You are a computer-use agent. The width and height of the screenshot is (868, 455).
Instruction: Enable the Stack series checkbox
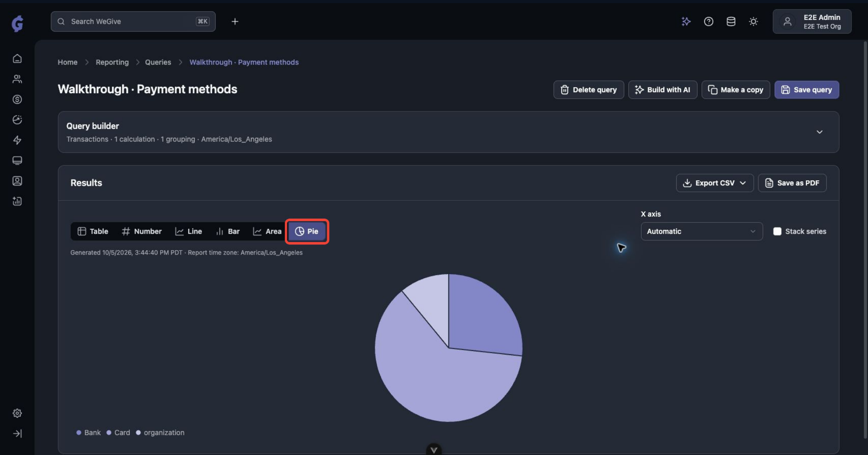coord(777,231)
